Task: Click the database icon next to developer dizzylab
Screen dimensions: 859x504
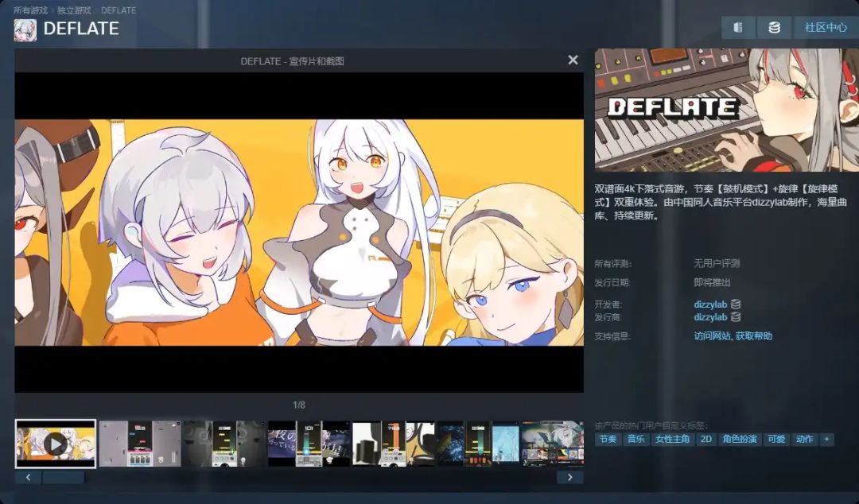Action: coord(736,304)
